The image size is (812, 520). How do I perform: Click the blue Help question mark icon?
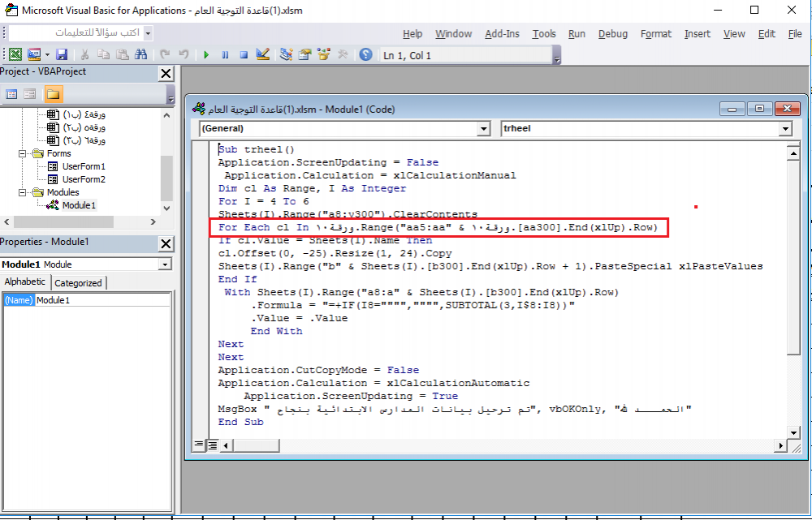(365, 54)
